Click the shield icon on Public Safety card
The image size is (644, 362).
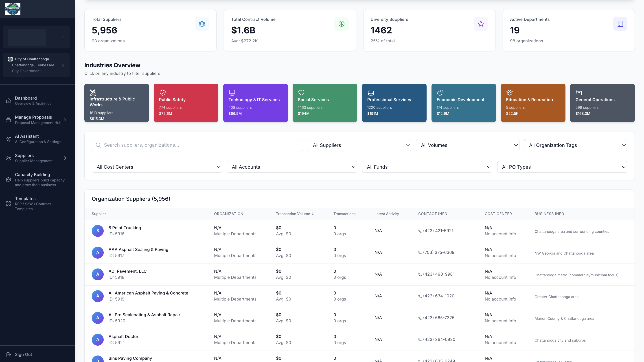point(163,92)
